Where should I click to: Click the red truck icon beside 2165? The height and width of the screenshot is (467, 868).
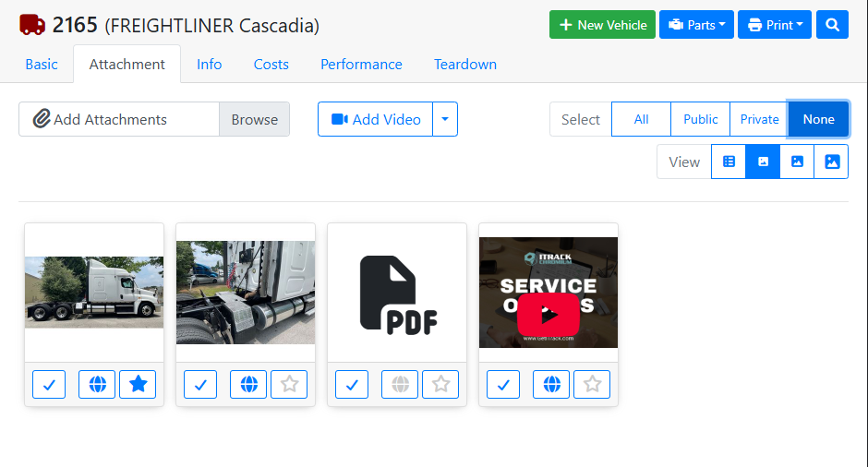pos(32,25)
